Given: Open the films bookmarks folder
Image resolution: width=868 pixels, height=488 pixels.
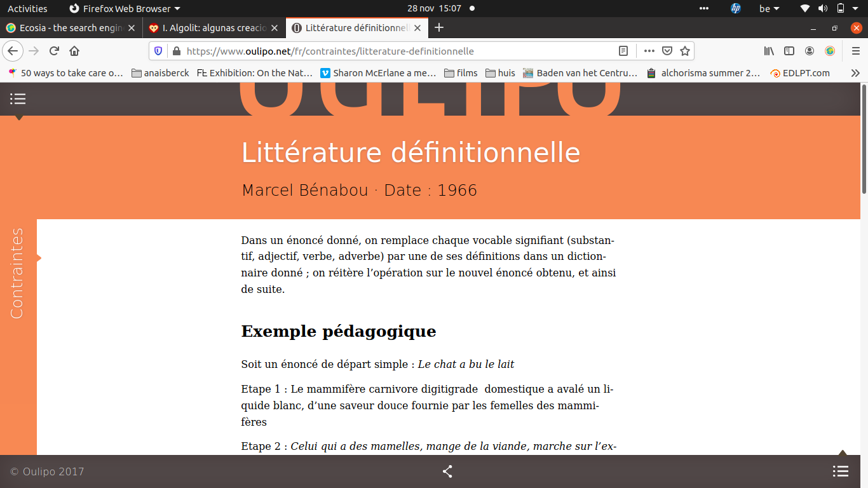Looking at the screenshot, I should point(461,73).
